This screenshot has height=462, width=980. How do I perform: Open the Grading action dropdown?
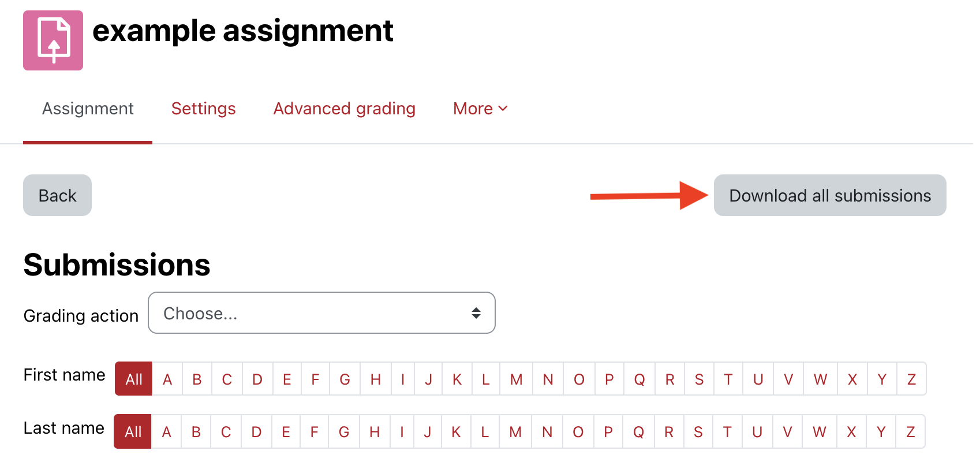pyautogui.click(x=321, y=313)
